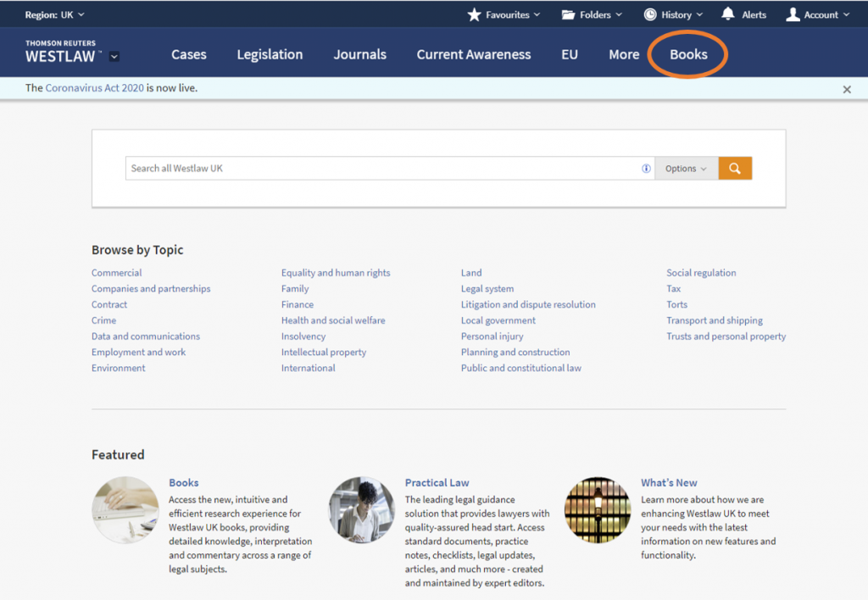Open the Coronavirus Act 2020 link

[94, 87]
